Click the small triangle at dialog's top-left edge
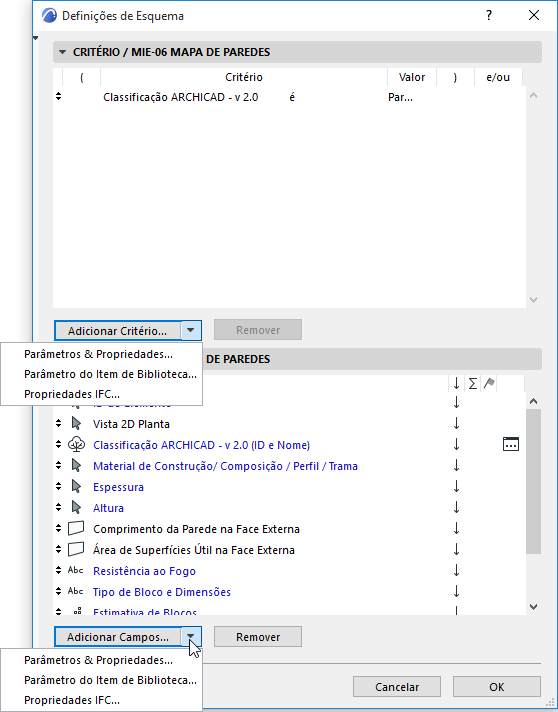The height and width of the screenshot is (712, 558). tap(36, 38)
